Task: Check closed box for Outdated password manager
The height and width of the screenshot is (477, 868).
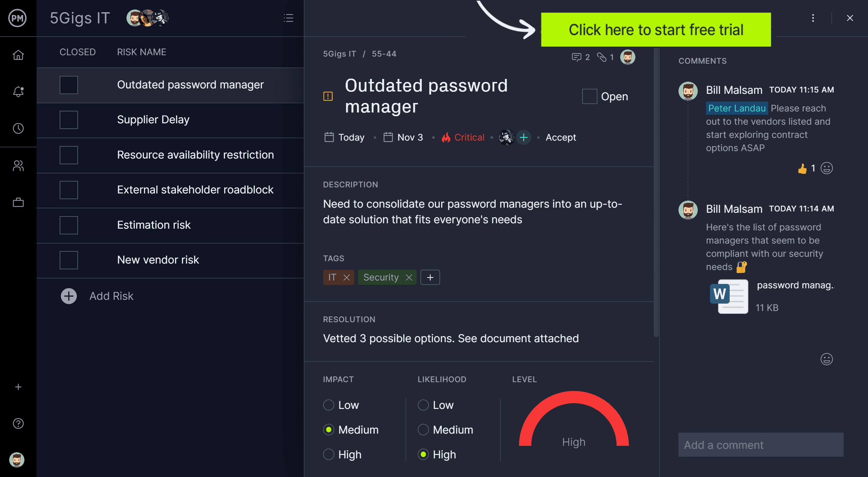Action: [x=69, y=85]
